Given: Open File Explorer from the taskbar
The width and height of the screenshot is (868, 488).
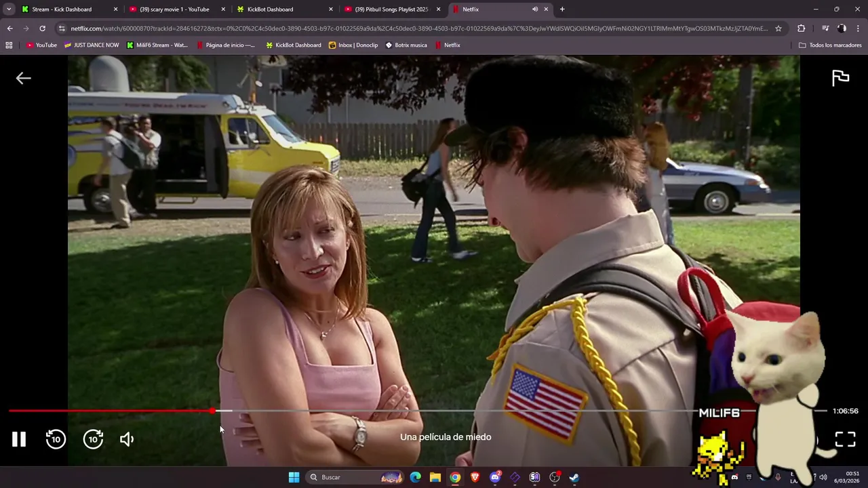Looking at the screenshot, I should click(x=435, y=477).
